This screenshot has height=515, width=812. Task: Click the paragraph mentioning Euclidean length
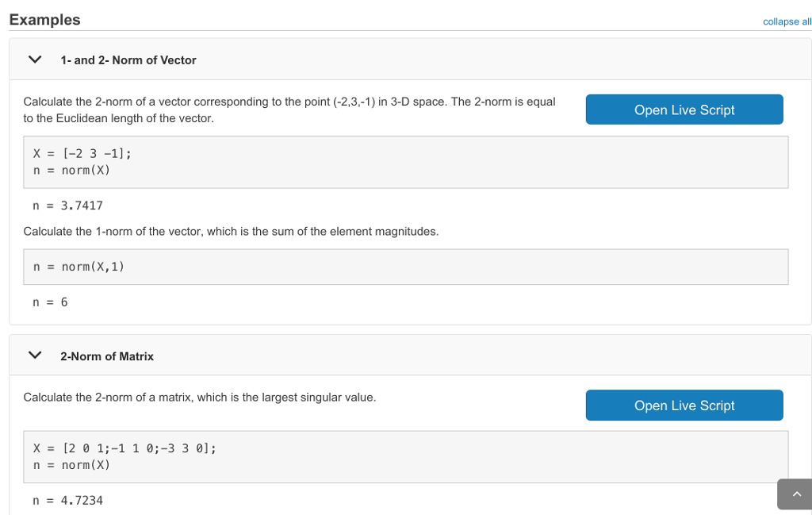[289, 110]
